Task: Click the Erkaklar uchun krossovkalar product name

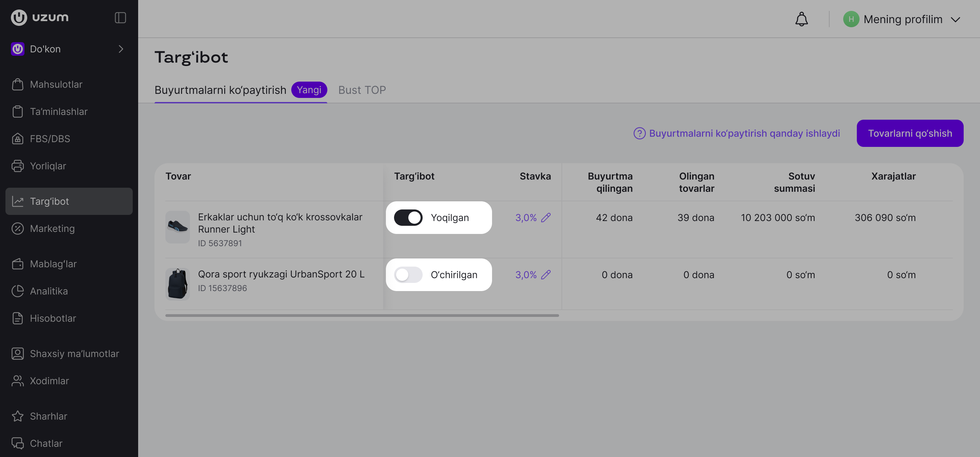Action: [x=280, y=223]
